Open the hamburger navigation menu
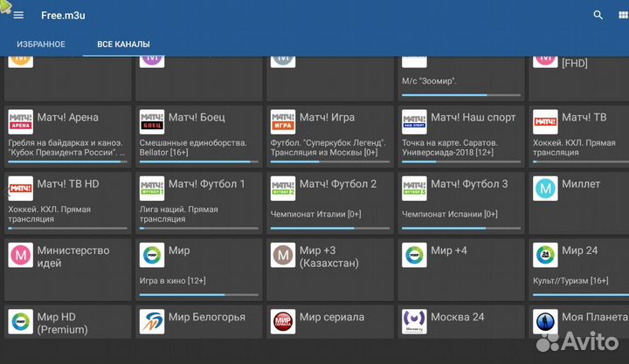The height and width of the screenshot is (364, 629). pyautogui.click(x=18, y=15)
